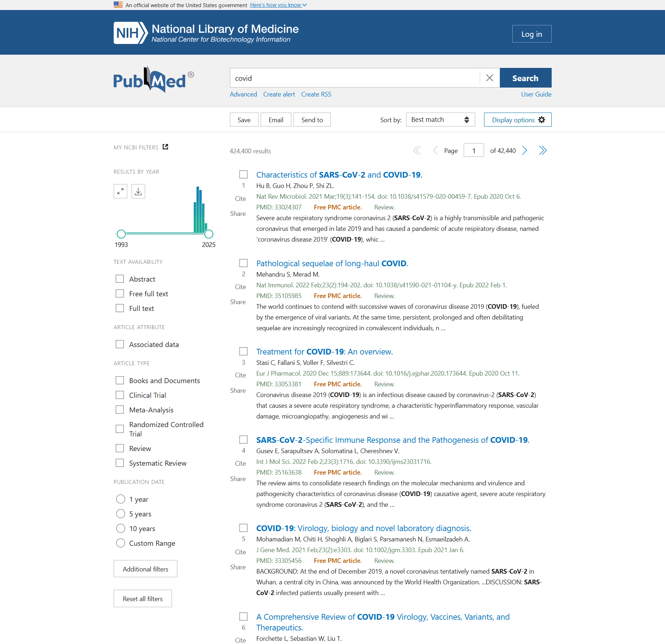Click the PubMed logo

pos(153,80)
